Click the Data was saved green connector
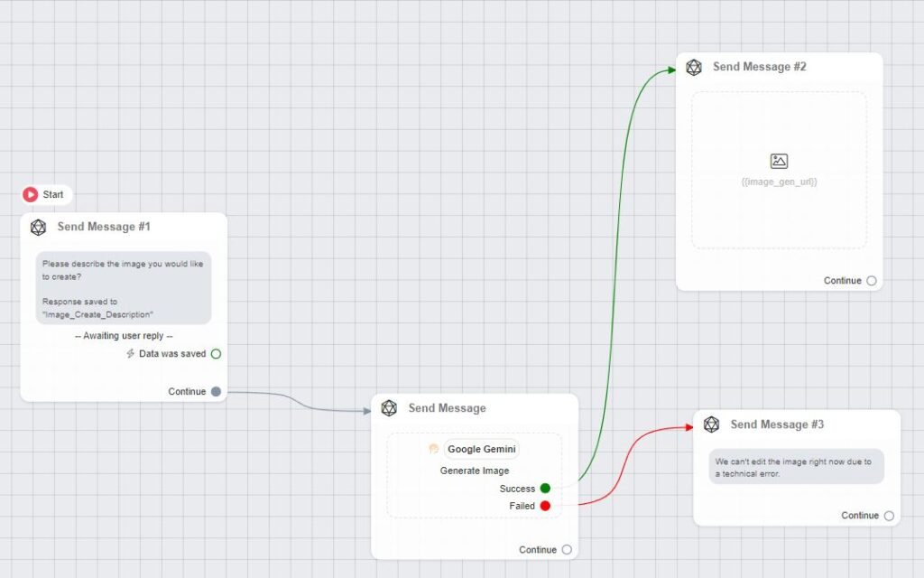 pyautogui.click(x=217, y=354)
